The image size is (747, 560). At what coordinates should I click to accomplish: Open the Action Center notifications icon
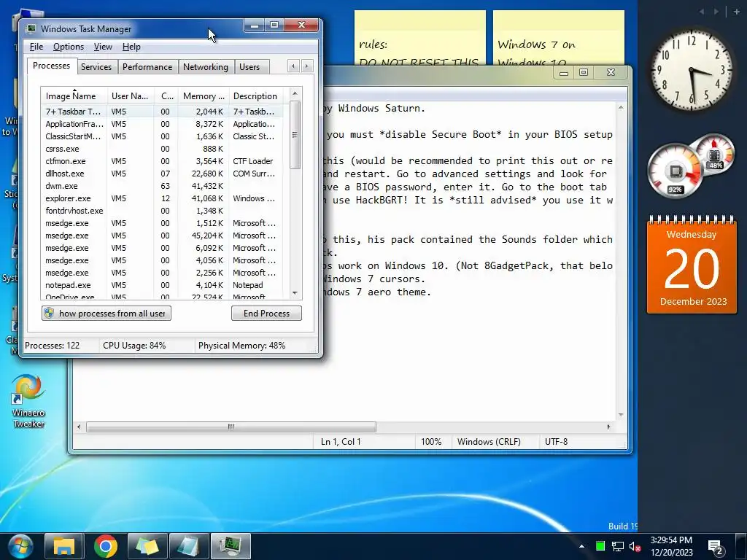pyautogui.click(x=715, y=547)
